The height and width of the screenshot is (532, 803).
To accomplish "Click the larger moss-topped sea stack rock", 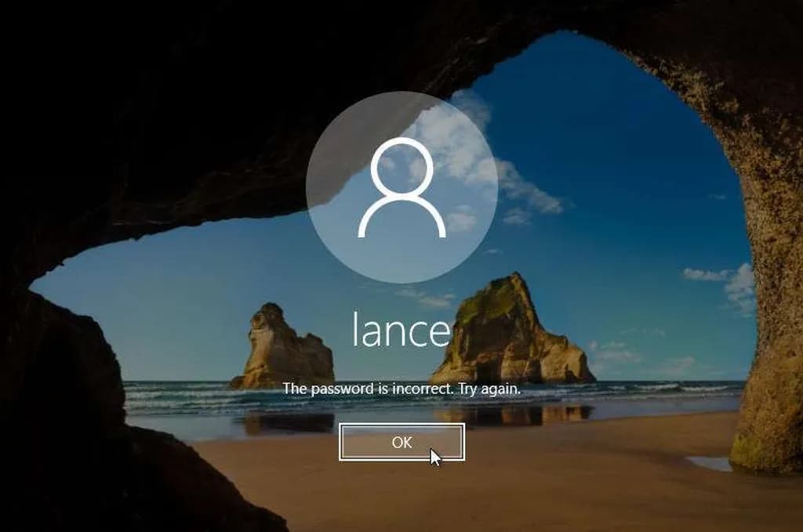I will (x=510, y=333).
